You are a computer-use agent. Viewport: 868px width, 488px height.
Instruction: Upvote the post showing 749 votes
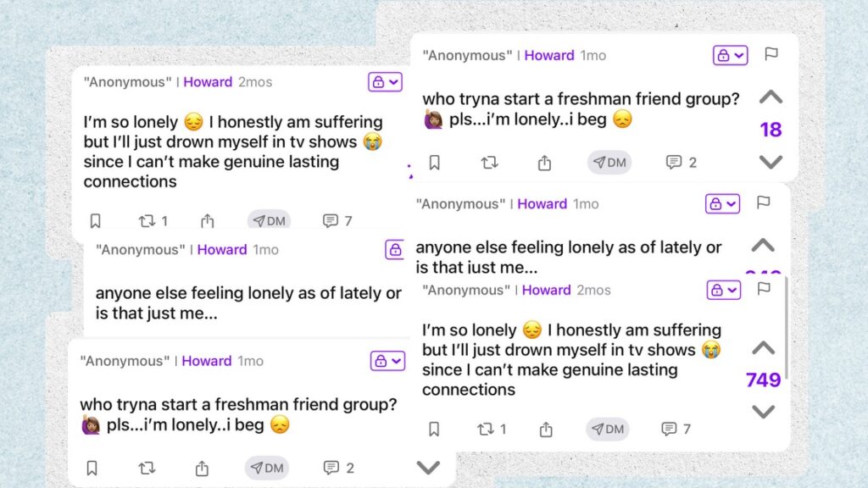click(764, 347)
